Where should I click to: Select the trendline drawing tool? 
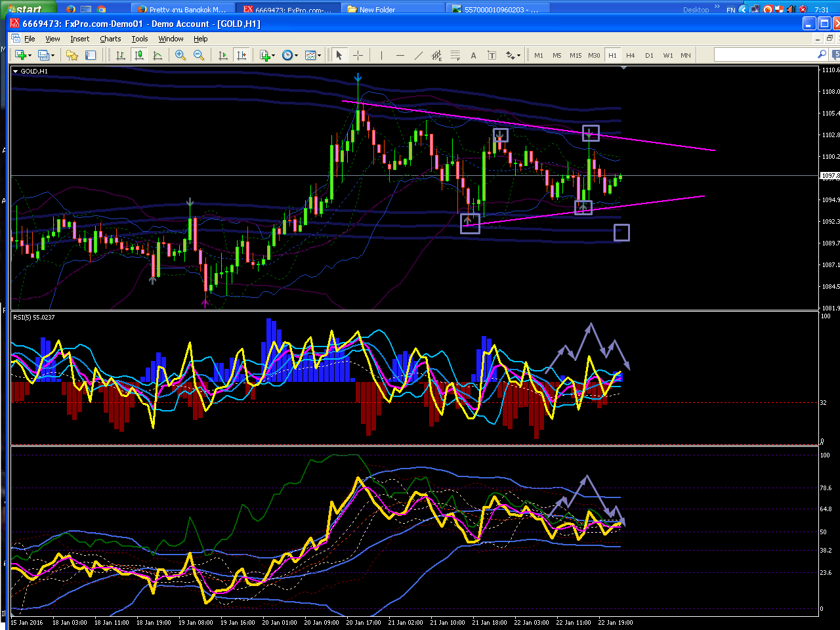coord(418,55)
